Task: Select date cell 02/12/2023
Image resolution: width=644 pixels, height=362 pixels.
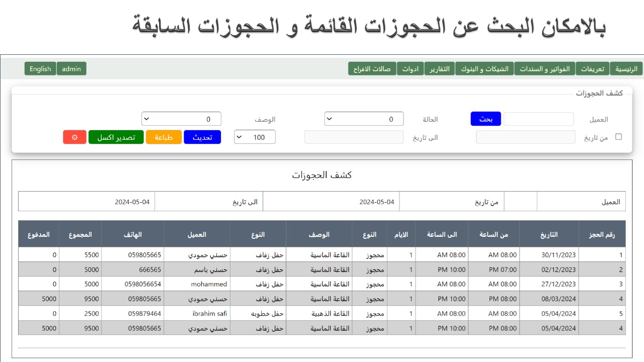Action: pos(549,269)
